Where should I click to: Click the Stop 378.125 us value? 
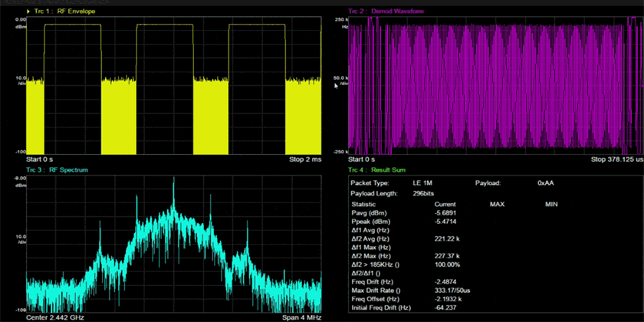[616, 159]
